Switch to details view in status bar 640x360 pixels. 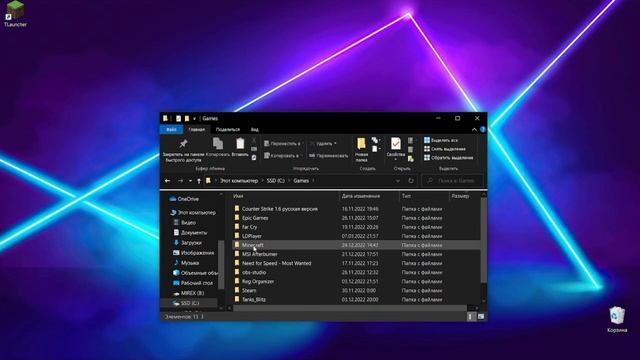pyautogui.click(x=471, y=316)
